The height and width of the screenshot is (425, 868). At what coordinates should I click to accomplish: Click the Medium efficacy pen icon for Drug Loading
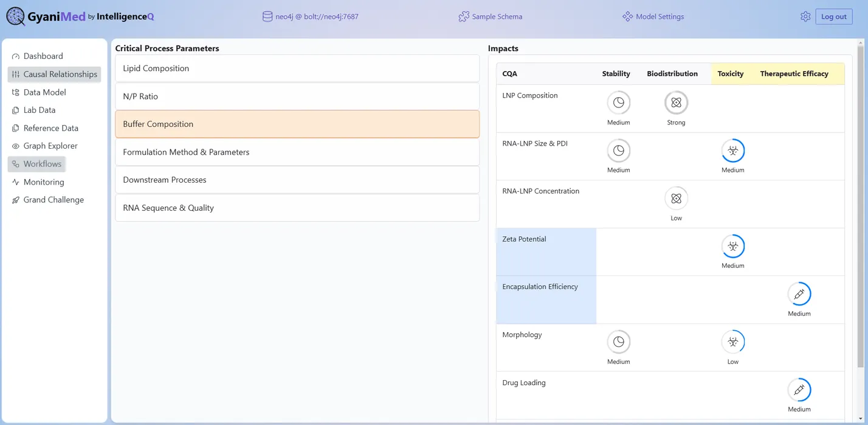tap(799, 391)
